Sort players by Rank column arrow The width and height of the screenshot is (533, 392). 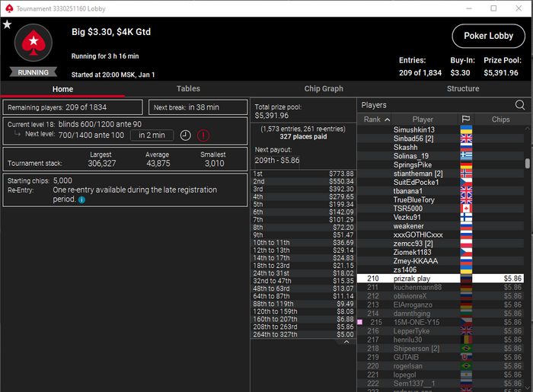point(387,120)
